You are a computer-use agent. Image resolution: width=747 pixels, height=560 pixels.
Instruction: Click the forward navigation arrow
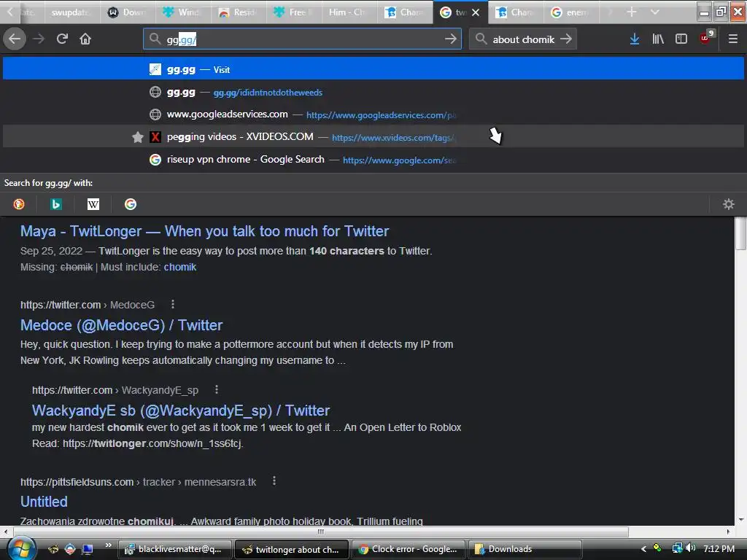click(x=39, y=39)
